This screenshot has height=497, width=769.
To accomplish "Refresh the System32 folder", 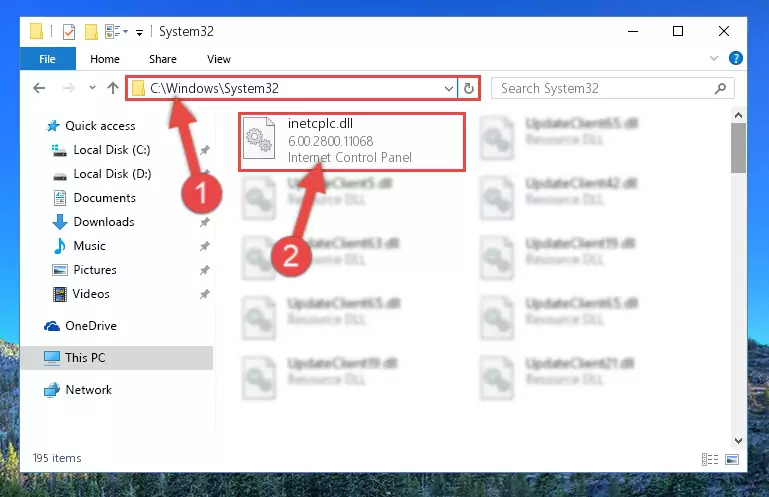I will (x=469, y=88).
